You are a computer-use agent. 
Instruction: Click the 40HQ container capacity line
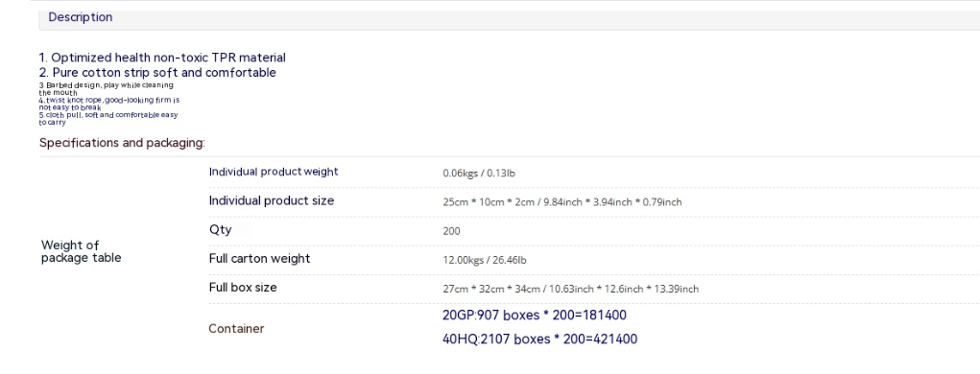(x=540, y=339)
